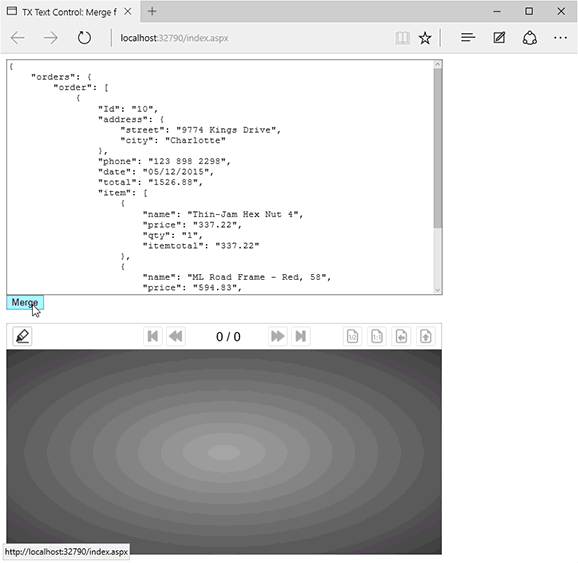Click the browser back arrow
Image resolution: width=578 pixels, height=563 pixels.
click(x=18, y=38)
